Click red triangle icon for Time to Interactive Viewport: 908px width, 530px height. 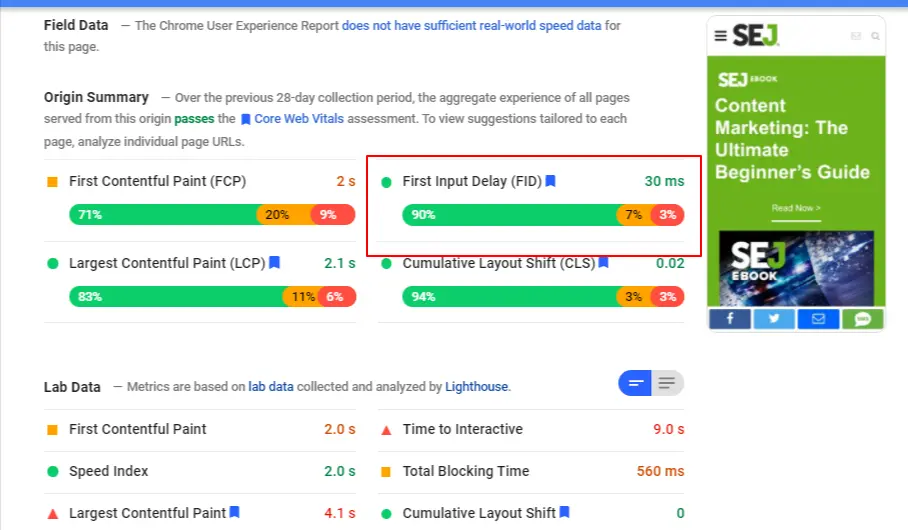point(386,430)
